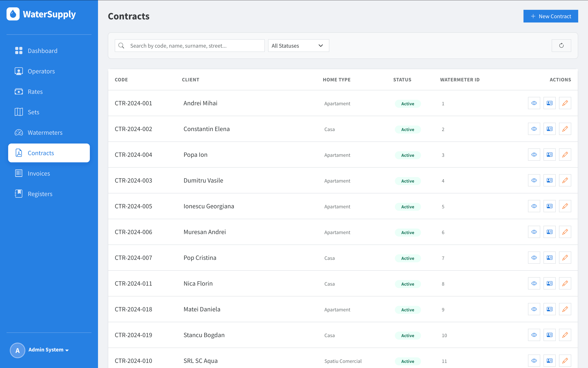Open the All Statuses dropdown
Image resolution: width=588 pixels, height=368 pixels.
pos(298,46)
